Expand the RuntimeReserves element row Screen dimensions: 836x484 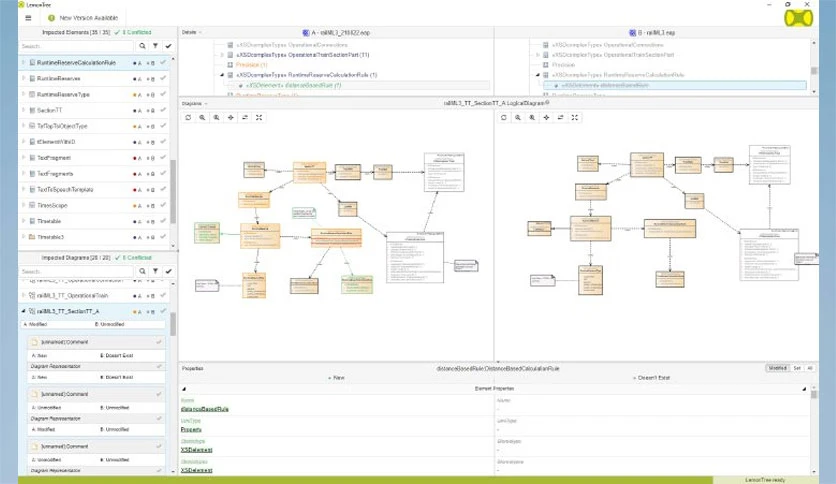(x=23, y=78)
